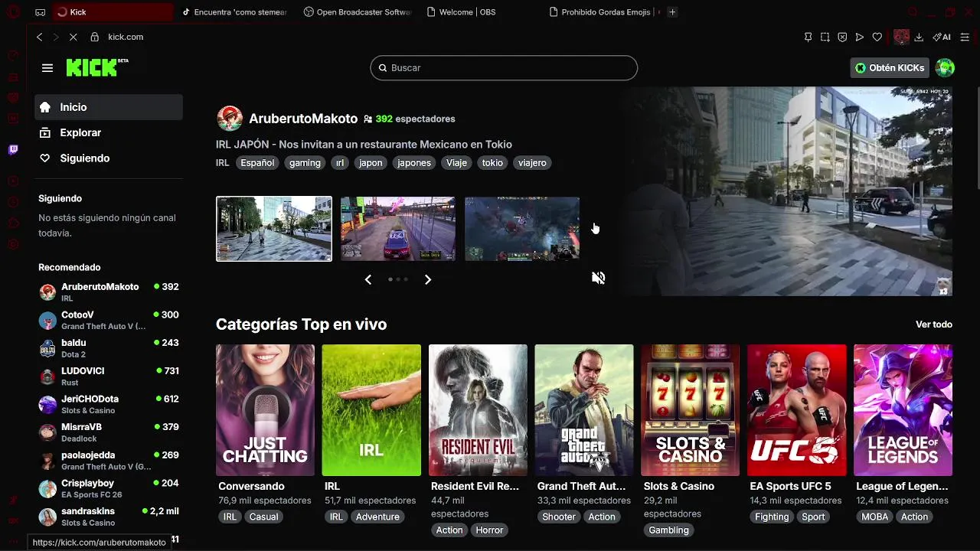Open sandraskins in recommended channels

click(109, 517)
